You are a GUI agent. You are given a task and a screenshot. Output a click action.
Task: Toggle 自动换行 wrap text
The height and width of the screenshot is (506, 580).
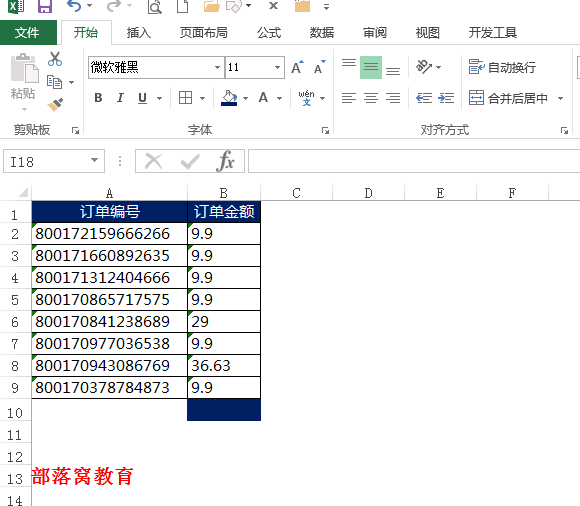tap(502, 67)
